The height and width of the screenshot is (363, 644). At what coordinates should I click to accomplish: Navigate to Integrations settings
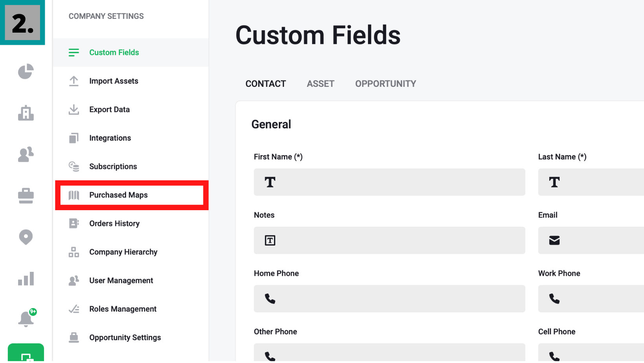(110, 138)
